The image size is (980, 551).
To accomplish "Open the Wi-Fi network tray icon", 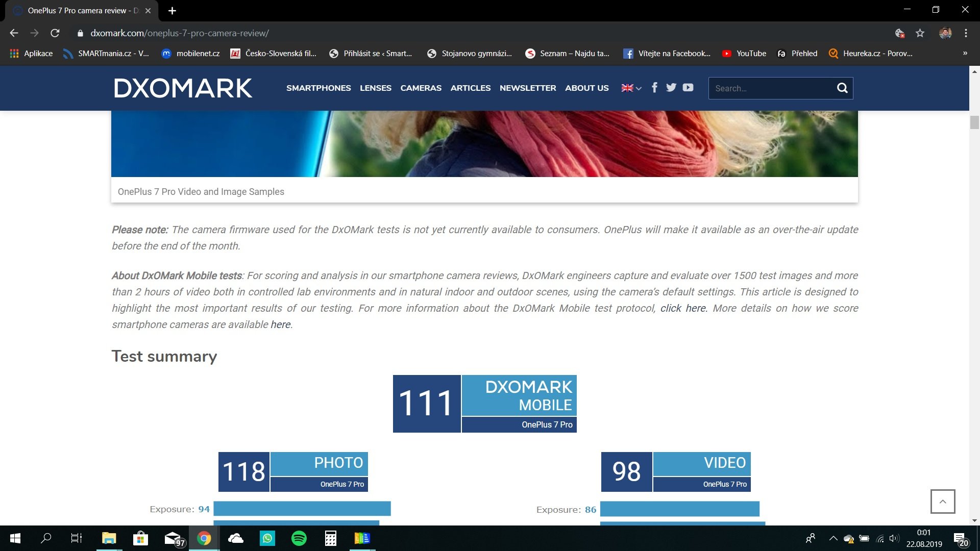I will click(880, 538).
